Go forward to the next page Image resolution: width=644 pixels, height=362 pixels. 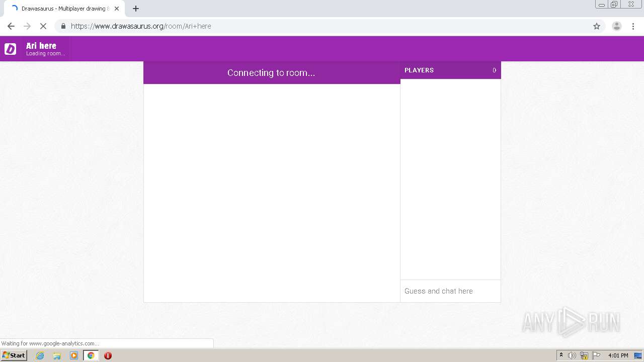tap(27, 26)
